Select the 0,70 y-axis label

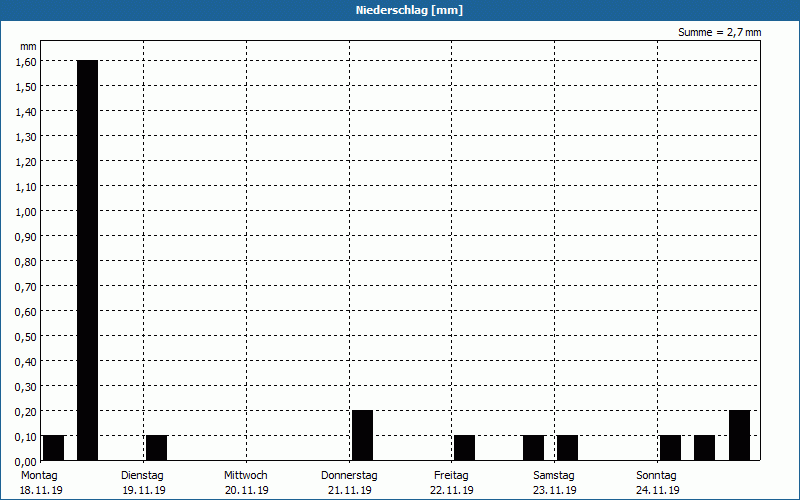coord(26,287)
